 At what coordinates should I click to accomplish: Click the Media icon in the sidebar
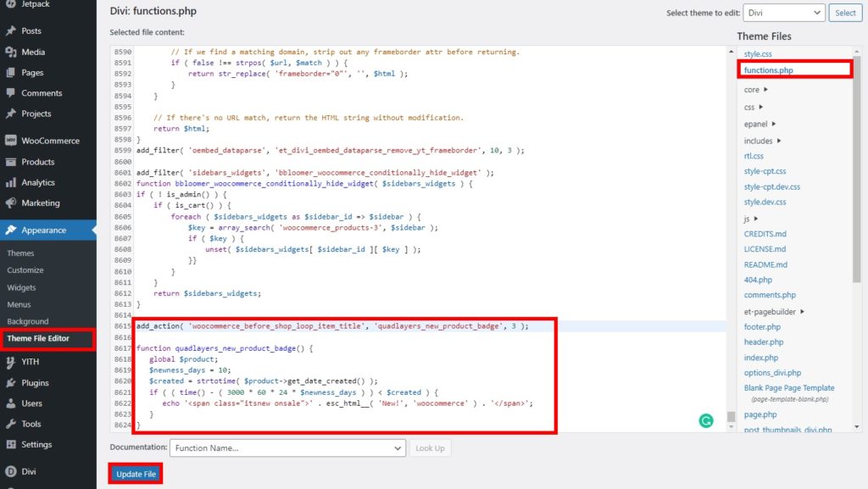(10, 52)
